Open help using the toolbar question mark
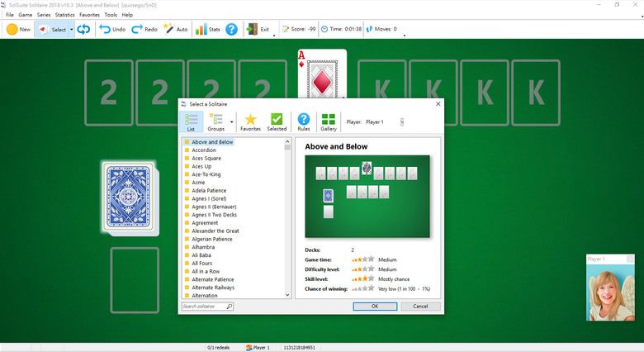The height and width of the screenshot is (352, 644). click(x=232, y=29)
